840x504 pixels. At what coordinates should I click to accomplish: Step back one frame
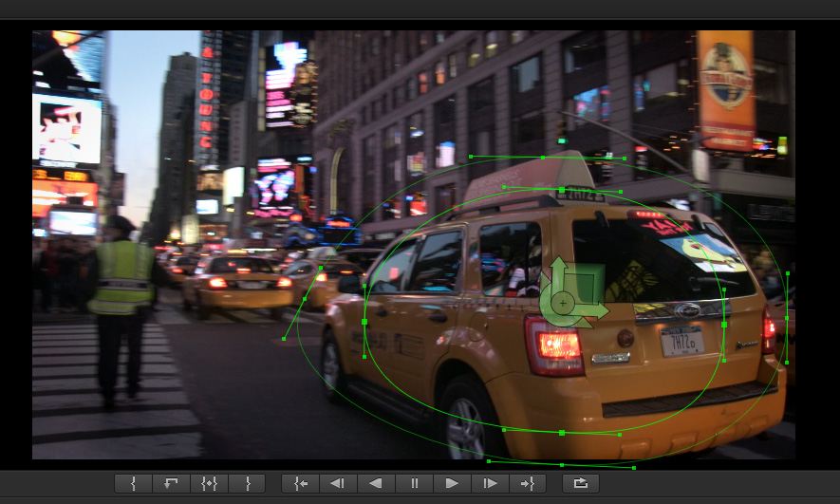point(337,483)
